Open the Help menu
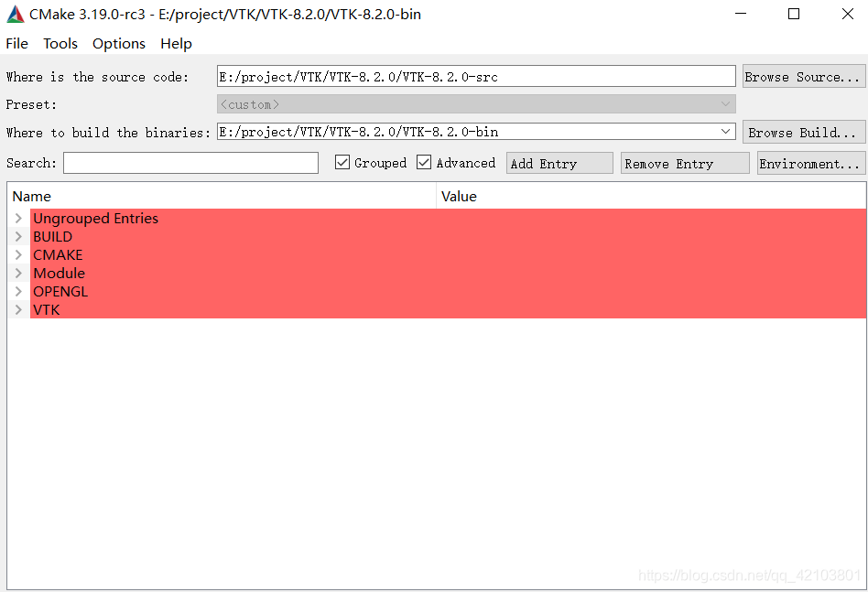 [x=176, y=43]
